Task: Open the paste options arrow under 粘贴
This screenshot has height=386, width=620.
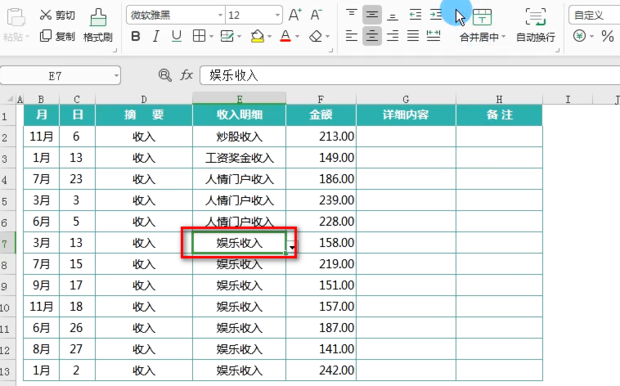Action: tap(28, 37)
